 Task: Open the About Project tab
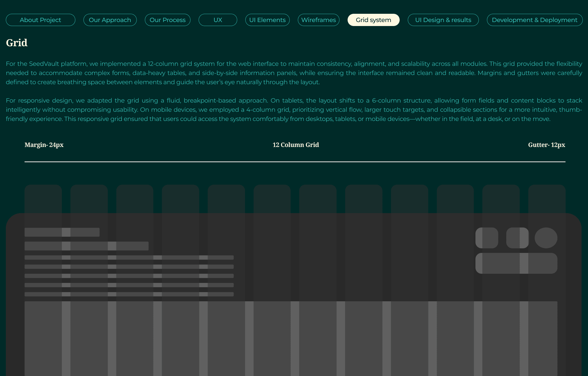pyautogui.click(x=40, y=20)
